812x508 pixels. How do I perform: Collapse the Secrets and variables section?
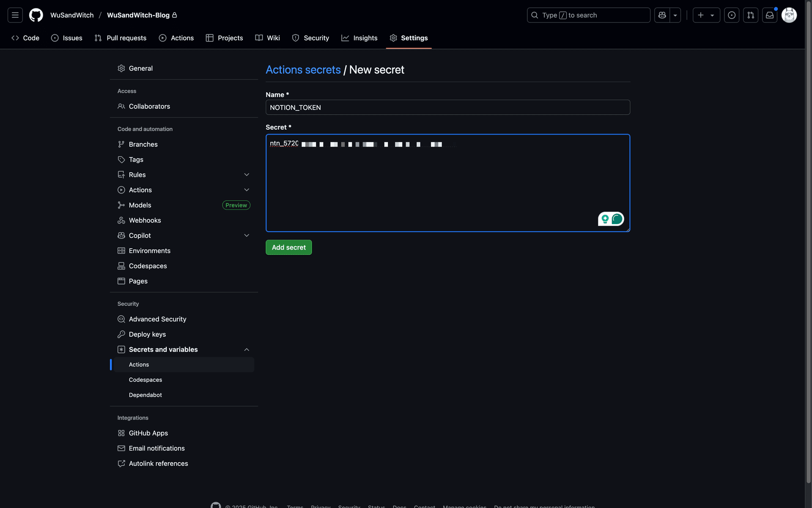click(247, 349)
